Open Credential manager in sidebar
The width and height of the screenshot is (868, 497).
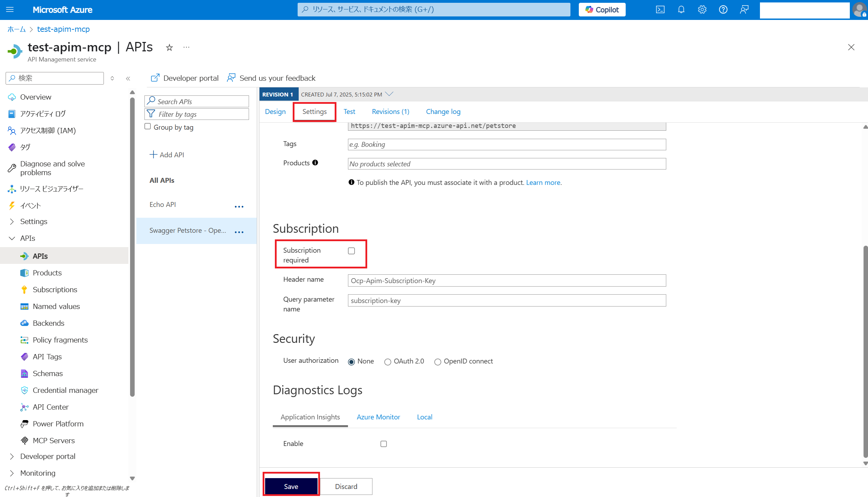pos(66,390)
